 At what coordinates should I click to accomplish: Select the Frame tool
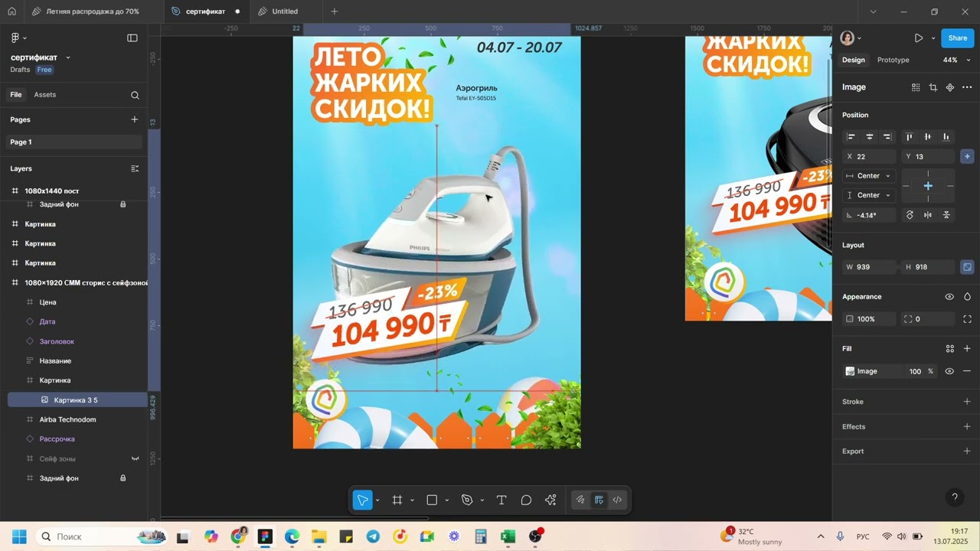397,500
